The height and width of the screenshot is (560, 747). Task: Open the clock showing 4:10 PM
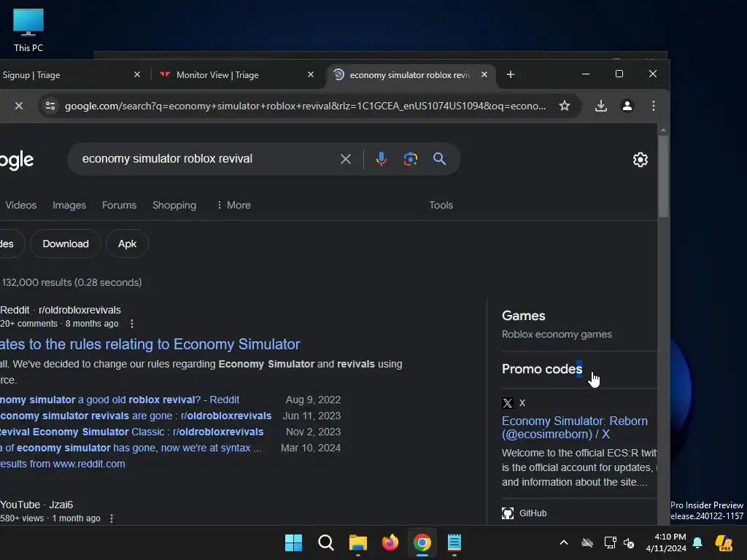click(666, 542)
